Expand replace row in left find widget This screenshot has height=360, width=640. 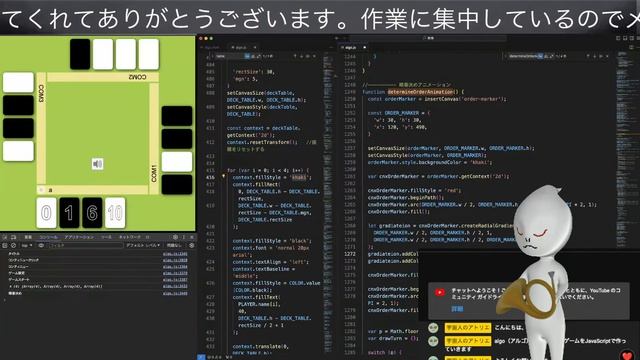212,56
